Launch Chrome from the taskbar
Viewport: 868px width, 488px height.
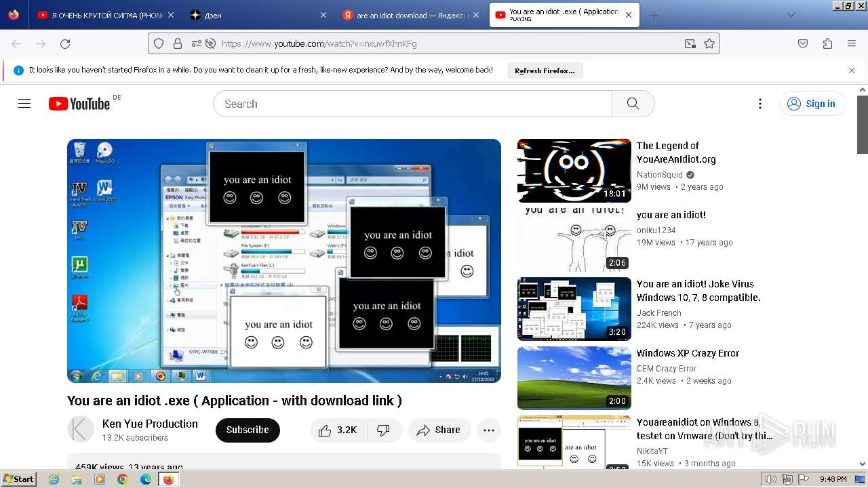coord(123,479)
